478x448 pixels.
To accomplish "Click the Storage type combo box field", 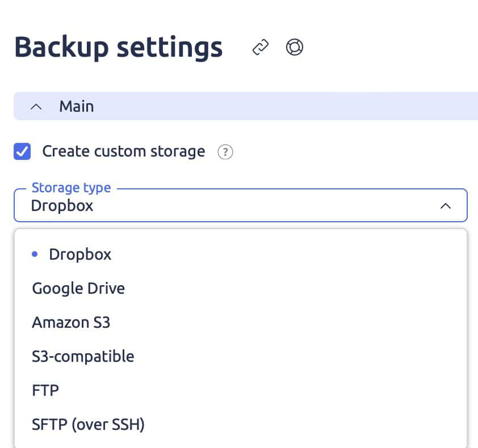I will click(x=241, y=205).
